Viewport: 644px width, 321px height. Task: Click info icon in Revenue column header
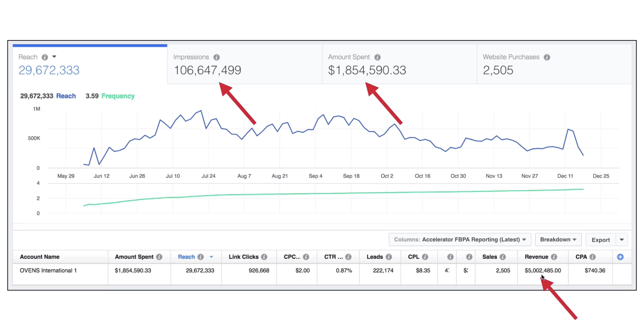(x=554, y=257)
